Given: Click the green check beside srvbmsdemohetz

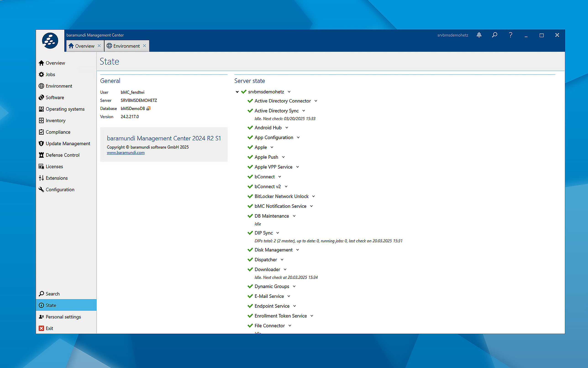Looking at the screenshot, I should (244, 92).
